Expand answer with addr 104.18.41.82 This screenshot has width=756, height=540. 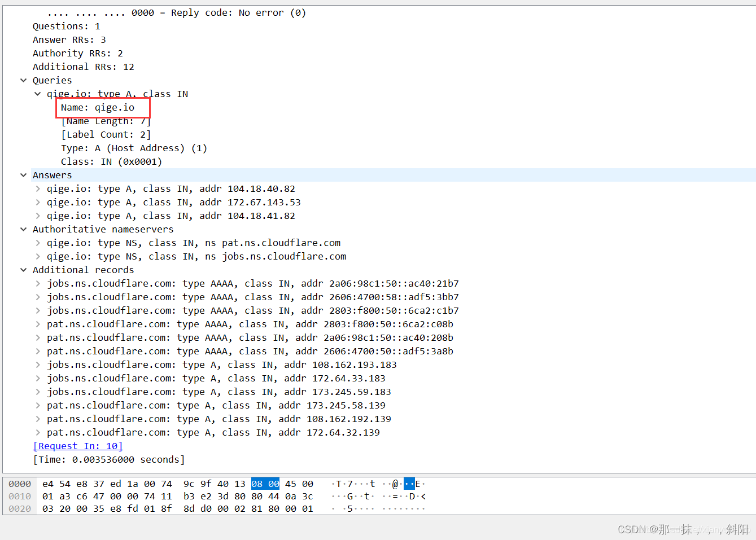click(x=37, y=216)
